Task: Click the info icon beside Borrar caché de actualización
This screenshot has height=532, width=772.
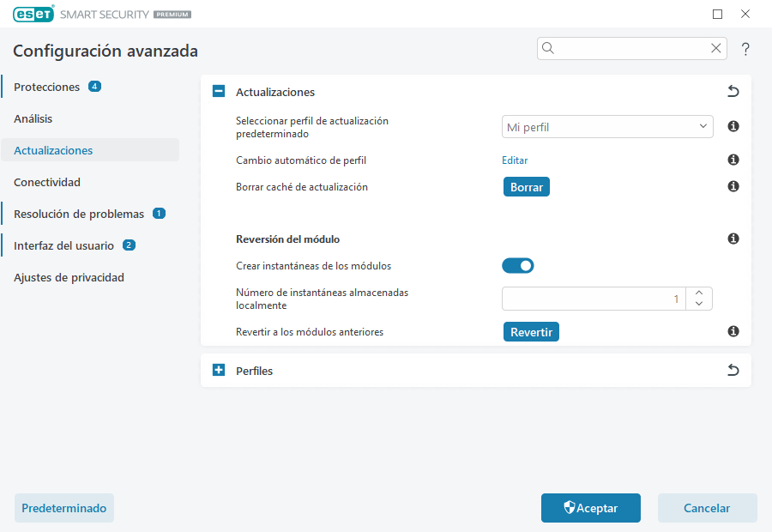Action: (733, 186)
